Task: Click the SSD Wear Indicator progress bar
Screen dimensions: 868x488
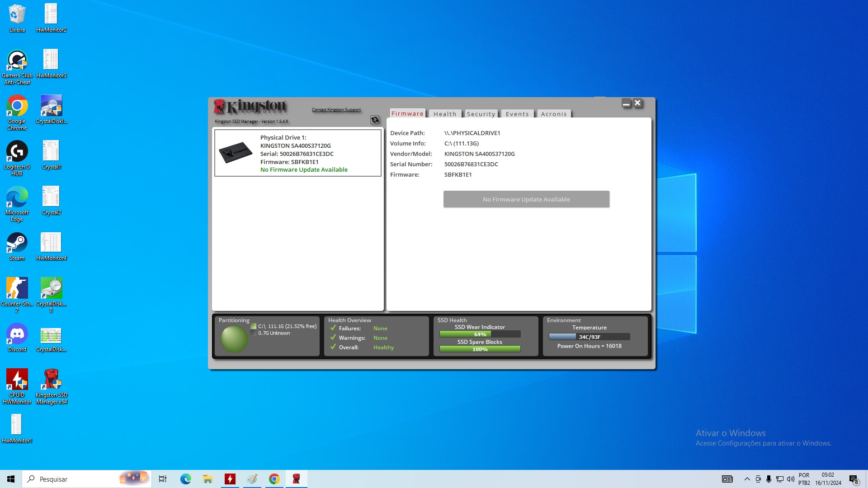Action: pyautogui.click(x=480, y=334)
